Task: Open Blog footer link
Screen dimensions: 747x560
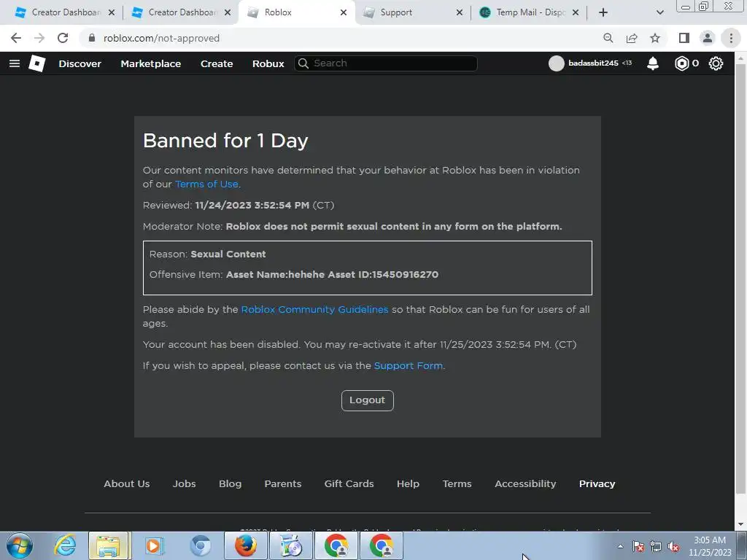Action: click(230, 484)
